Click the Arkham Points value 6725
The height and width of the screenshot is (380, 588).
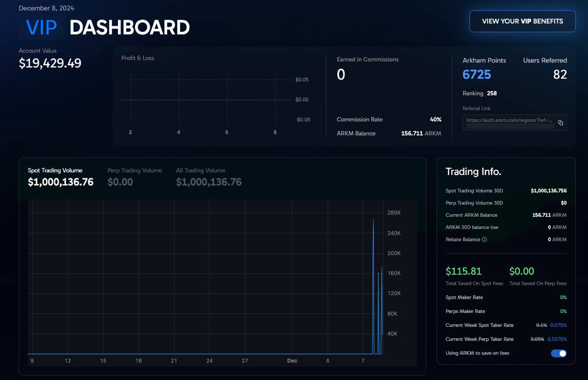coord(477,74)
